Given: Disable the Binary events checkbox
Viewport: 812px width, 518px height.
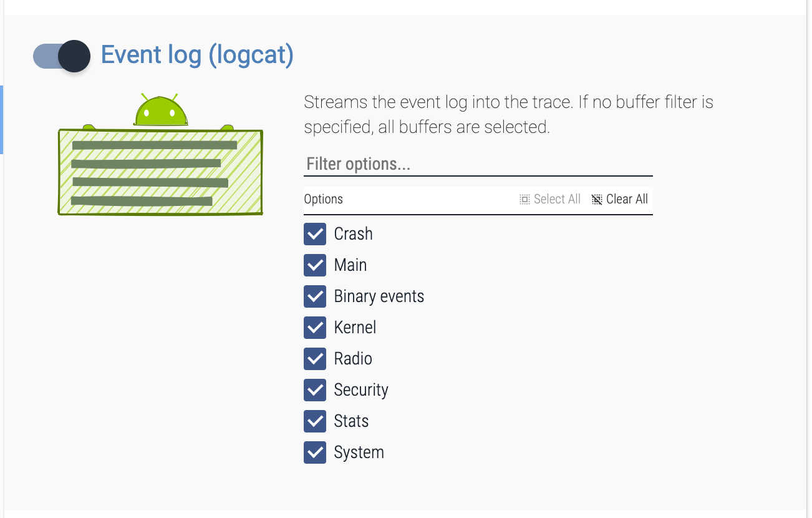Looking at the screenshot, I should 315,296.
